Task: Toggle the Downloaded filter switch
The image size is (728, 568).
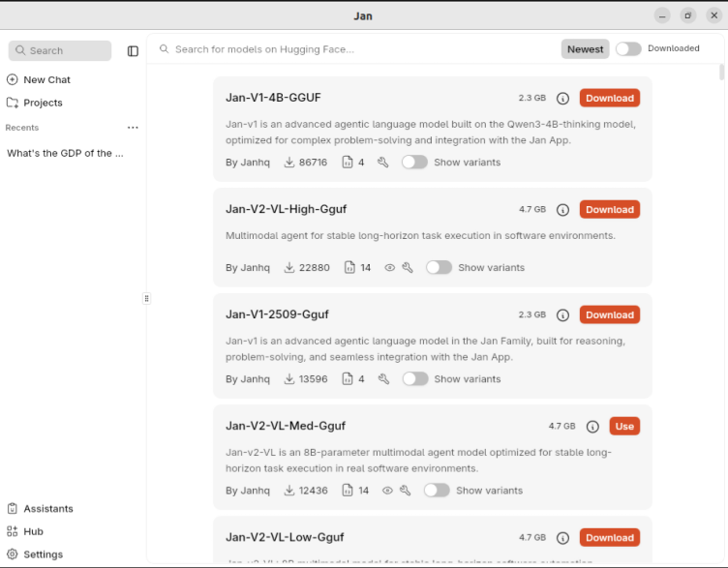Action: click(x=628, y=48)
